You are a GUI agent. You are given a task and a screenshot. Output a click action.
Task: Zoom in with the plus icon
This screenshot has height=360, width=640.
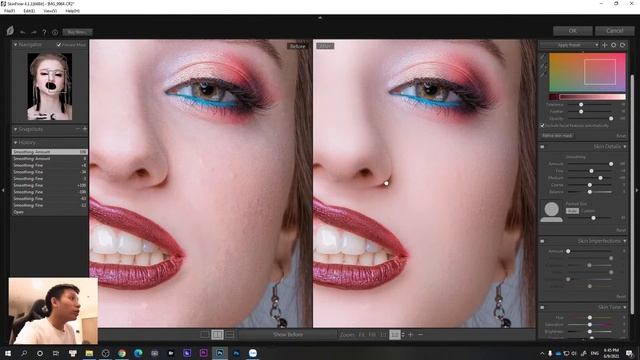click(x=411, y=335)
